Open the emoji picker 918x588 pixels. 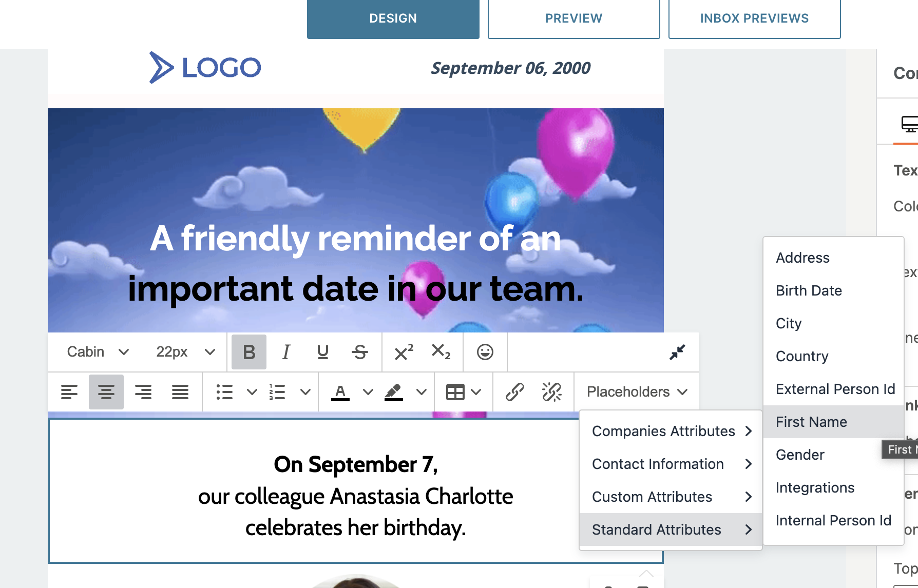(485, 352)
